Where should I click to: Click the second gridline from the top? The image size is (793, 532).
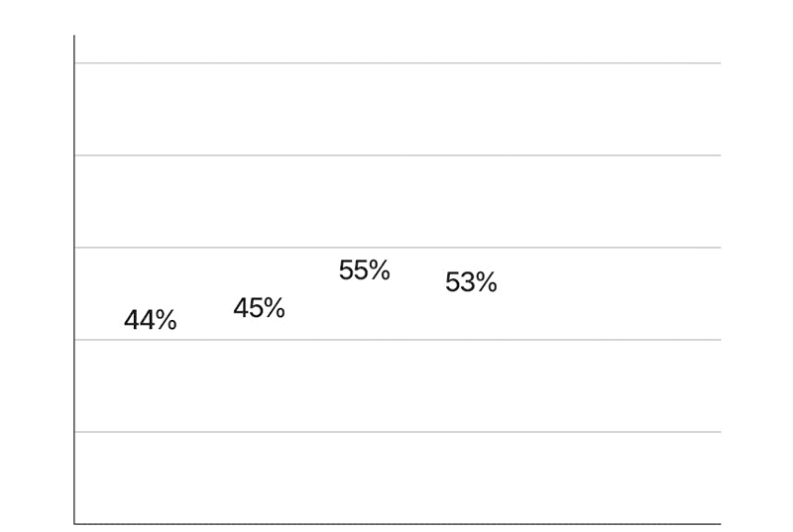pos(396,156)
